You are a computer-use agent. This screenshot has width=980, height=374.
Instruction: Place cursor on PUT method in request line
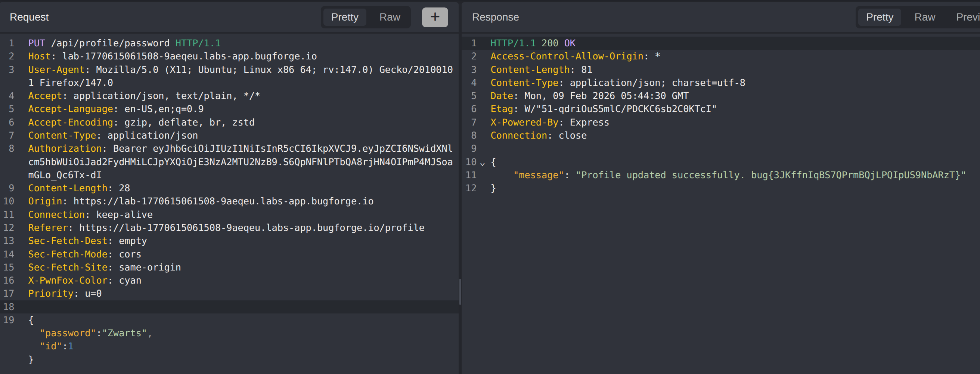pyautogui.click(x=37, y=43)
